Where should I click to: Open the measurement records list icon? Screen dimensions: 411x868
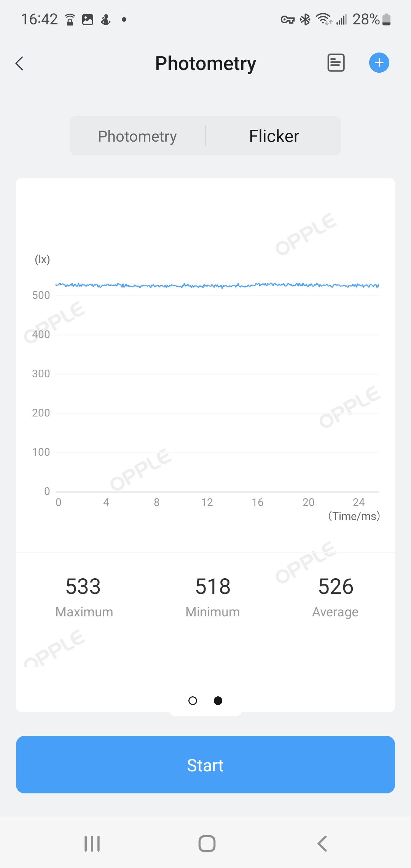[336, 63]
